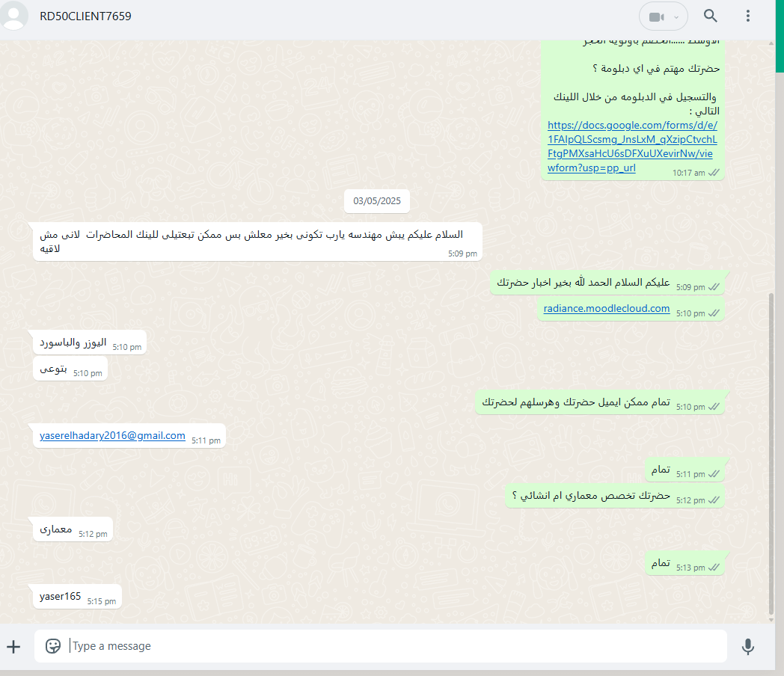Screen dimensions: 784x676
Task: Open the docs.google.com forms link
Action: [x=632, y=147]
